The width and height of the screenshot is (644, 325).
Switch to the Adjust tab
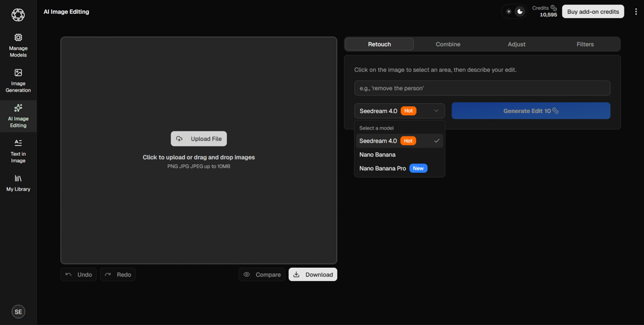[516, 44]
